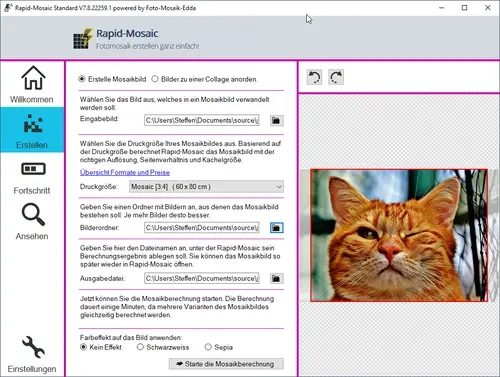
Task: Select the Erstellen mosaic section
Action: [x=32, y=130]
